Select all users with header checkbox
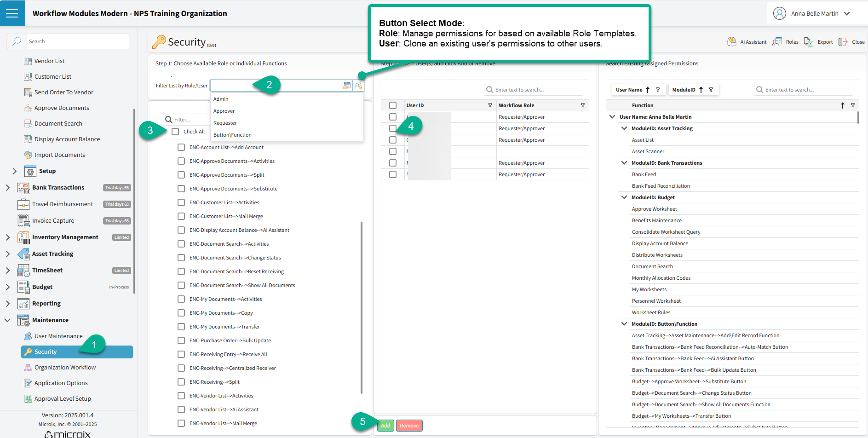 click(x=393, y=105)
